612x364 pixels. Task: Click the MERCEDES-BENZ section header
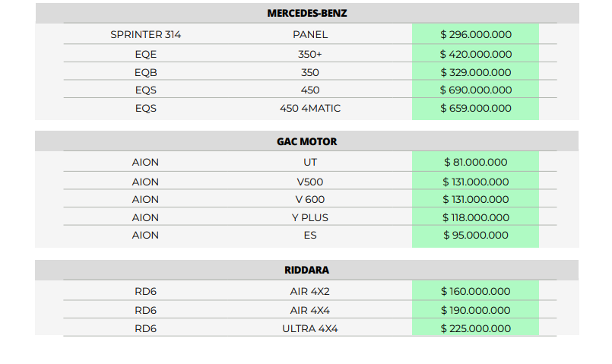tap(307, 13)
